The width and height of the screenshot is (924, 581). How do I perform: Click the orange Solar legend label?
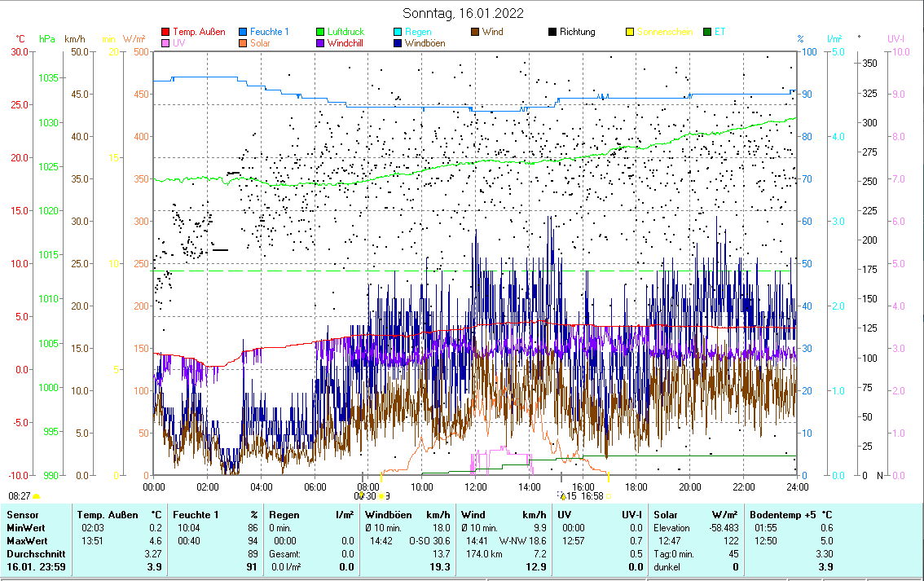click(260, 43)
